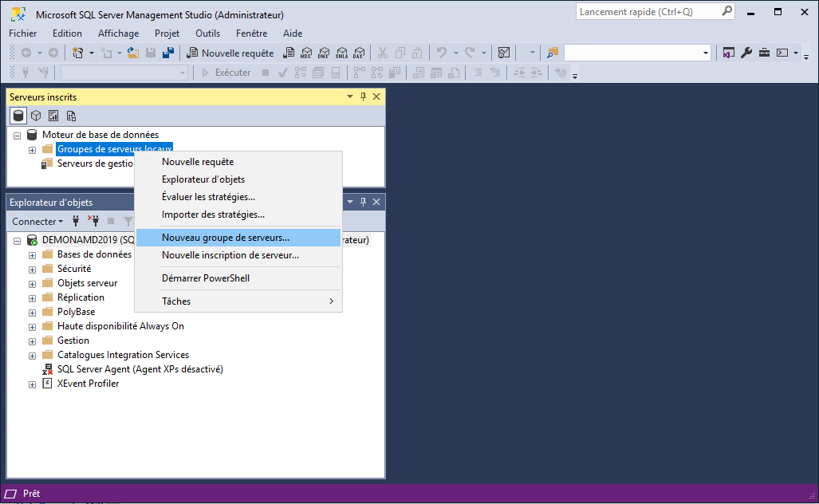The height and width of the screenshot is (504, 819).
Task: Click the Visual Studio window icon
Action: pyautogui.click(x=729, y=53)
